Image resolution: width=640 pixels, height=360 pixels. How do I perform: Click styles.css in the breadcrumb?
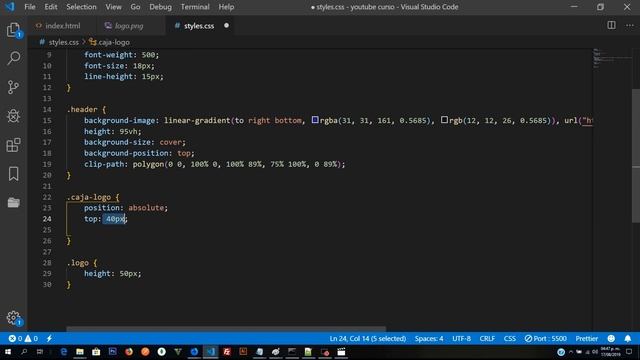point(63,42)
